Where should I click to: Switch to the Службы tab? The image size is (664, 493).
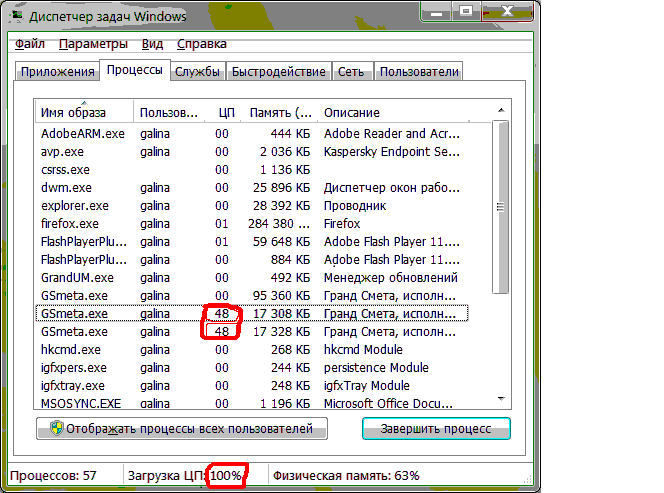point(197,72)
